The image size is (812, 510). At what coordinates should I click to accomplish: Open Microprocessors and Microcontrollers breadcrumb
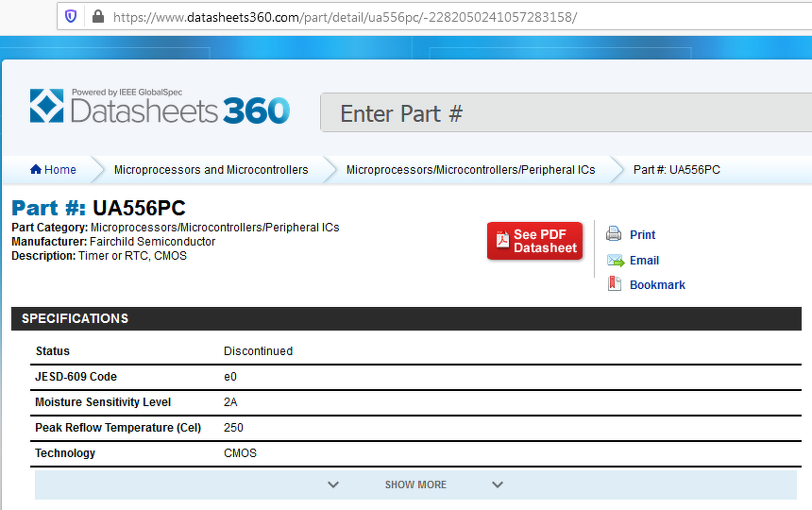click(x=211, y=170)
